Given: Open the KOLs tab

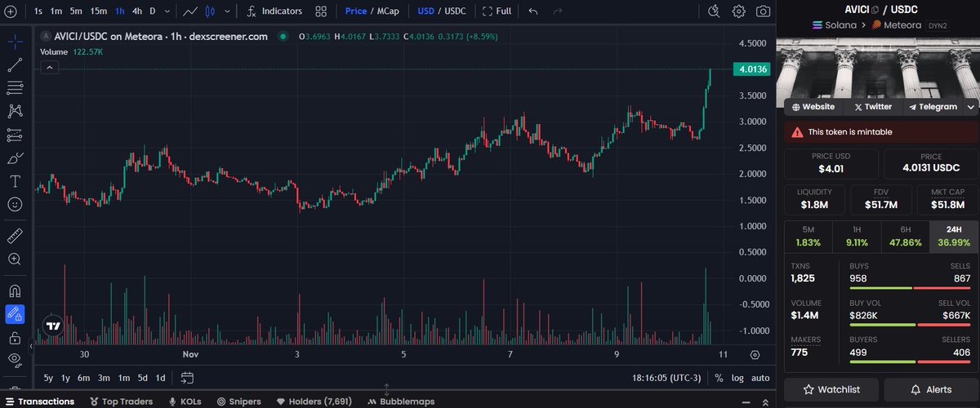Looking at the screenshot, I should pyautogui.click(x=186, y=401).
